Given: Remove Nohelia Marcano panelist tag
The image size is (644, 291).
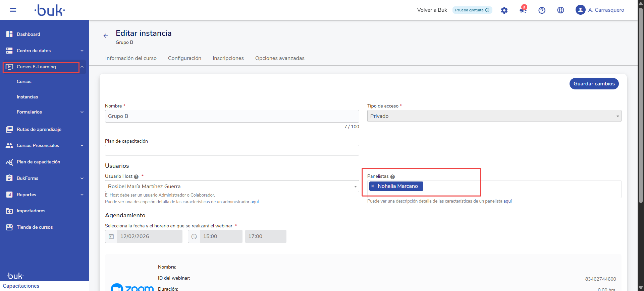Looking at the screenshot, I should (x=372, y=186).
